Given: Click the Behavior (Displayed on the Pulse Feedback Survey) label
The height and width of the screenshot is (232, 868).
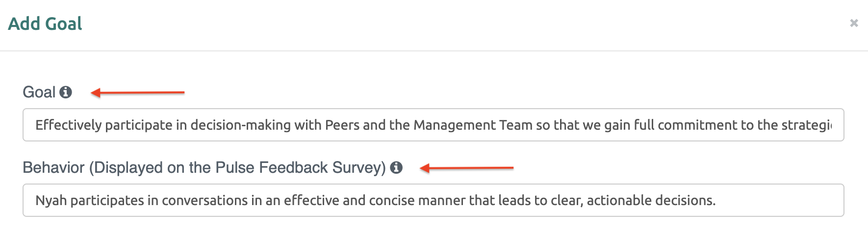Looking at the screenshot, I should 204,167.
